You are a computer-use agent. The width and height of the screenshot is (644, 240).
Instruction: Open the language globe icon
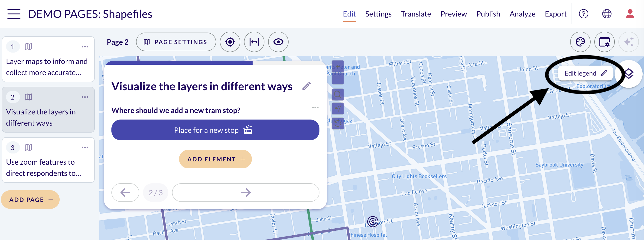point(606,14)
